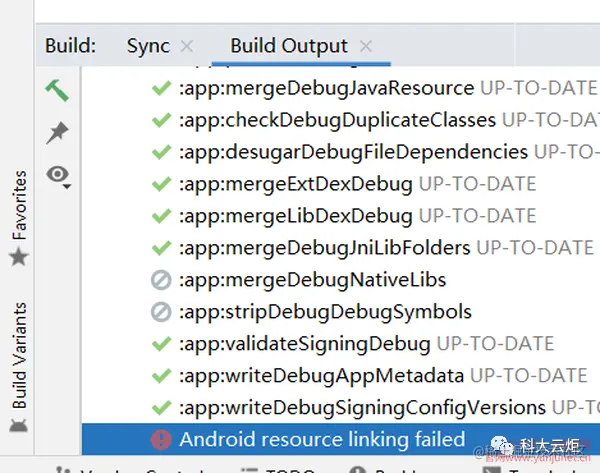This screenshot has height=473, width=600.
Task: Click the green check beside mergeExtDexDebug
Action: (x=161, y=184)
